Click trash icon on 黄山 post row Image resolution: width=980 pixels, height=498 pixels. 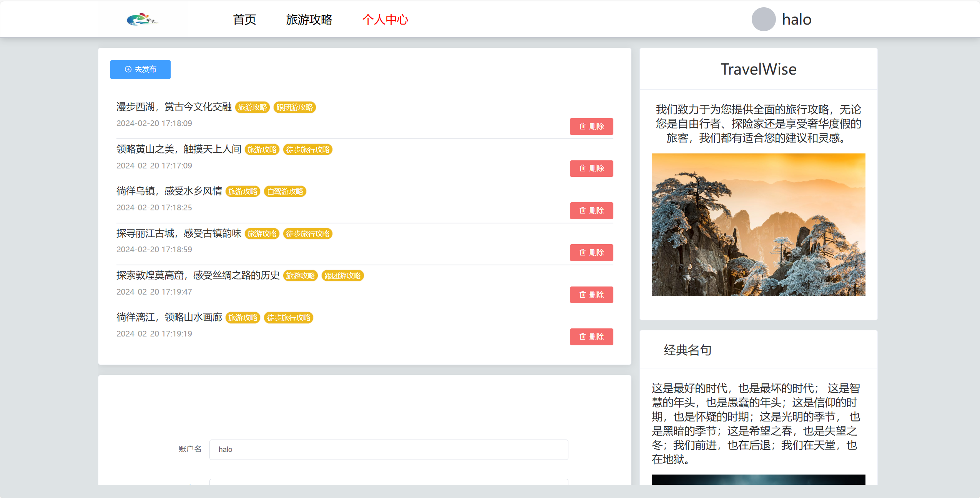pyautogui.click(x=583, y=168)
